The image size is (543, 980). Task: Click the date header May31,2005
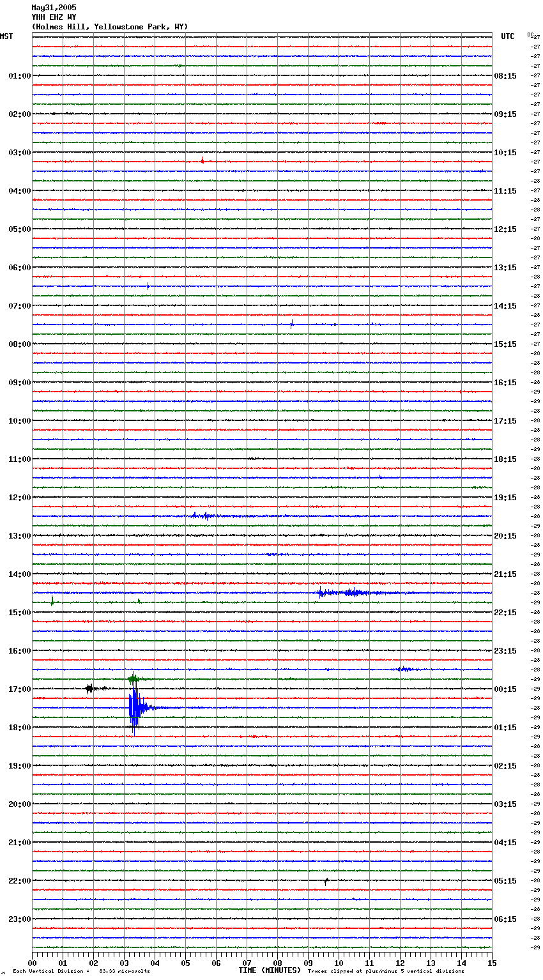click(x=54, y=8)
